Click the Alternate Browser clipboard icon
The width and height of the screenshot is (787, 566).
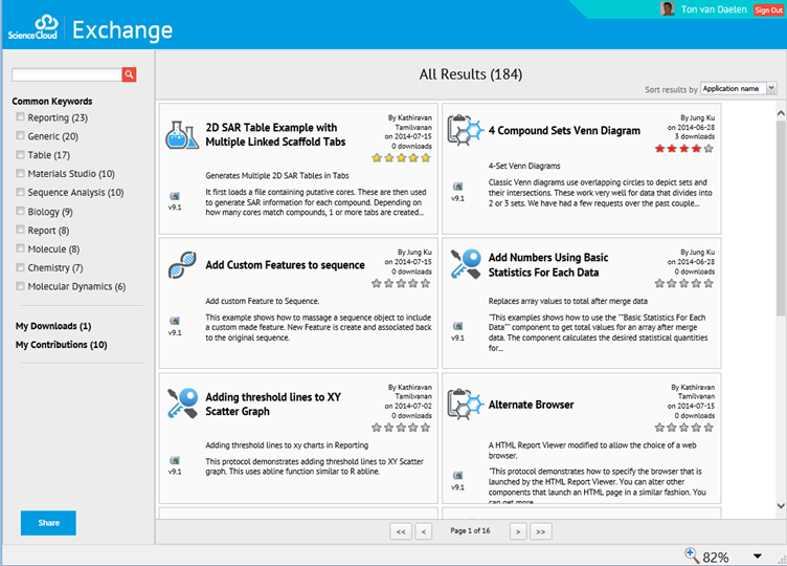(x=463, y=404)
